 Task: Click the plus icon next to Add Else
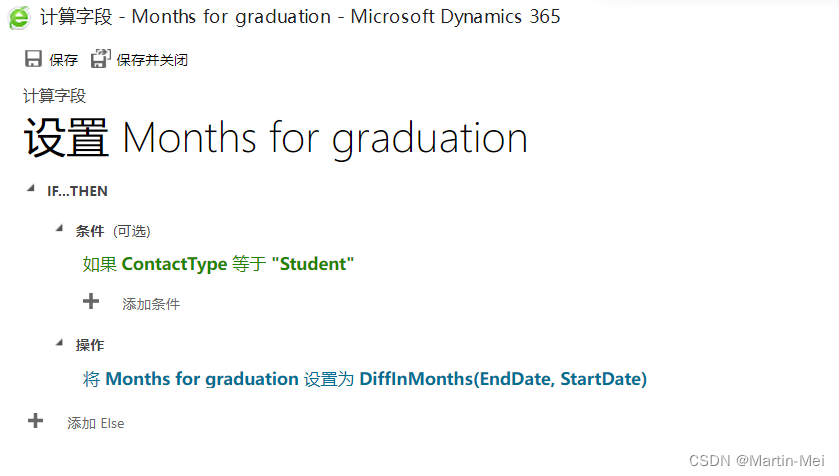coord(36,421)
